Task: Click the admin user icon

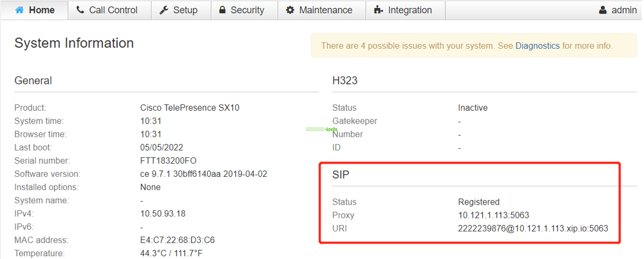Action: [x=603, y=10]
